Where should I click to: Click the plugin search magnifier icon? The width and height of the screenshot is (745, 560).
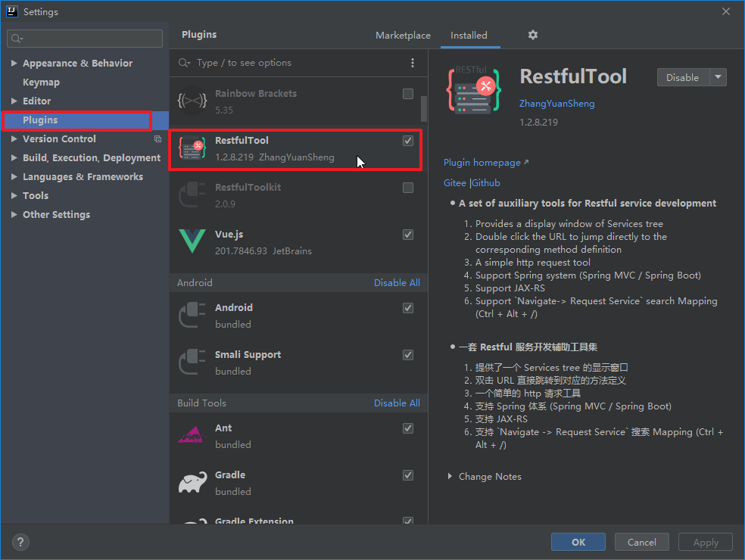184,63
